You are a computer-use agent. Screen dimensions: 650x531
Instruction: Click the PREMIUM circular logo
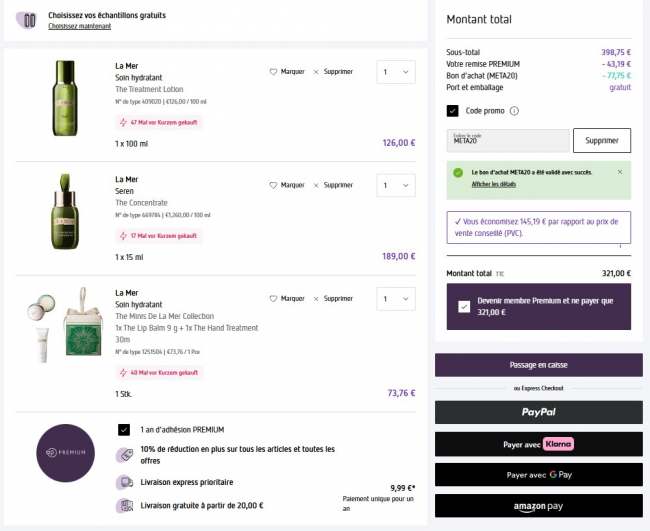point(68,453)
